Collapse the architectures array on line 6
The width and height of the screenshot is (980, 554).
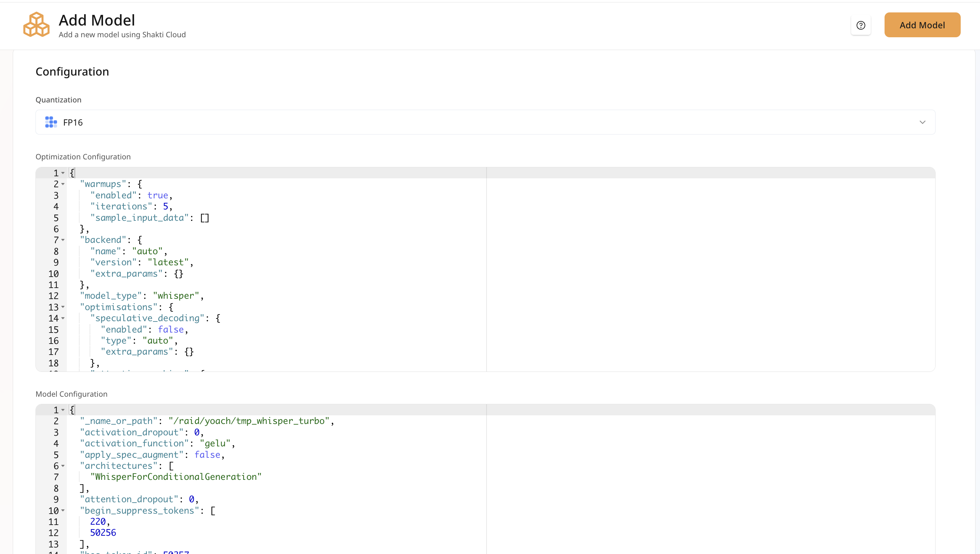(x=63, y=466)
